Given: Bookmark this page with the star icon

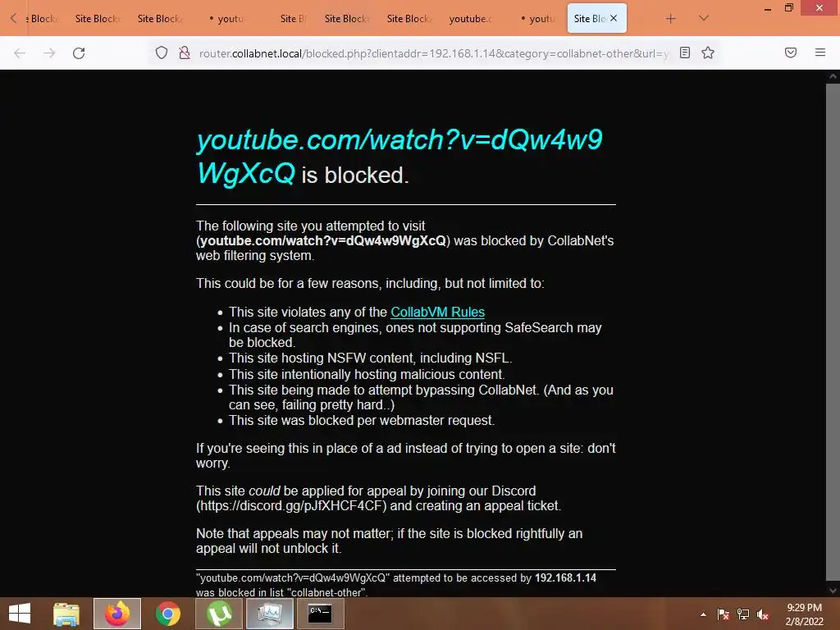Looking at the screenshot, I should click(x=708, y=52).
